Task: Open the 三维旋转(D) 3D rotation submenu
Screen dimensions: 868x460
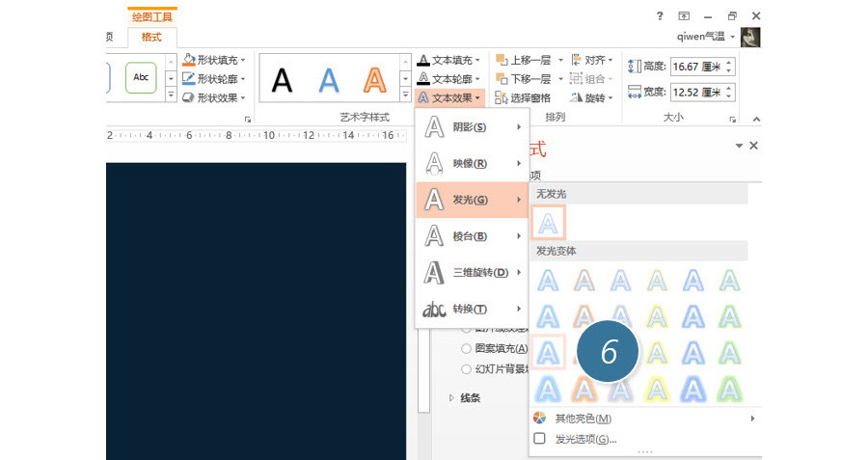Action: (x=473, y=272)
